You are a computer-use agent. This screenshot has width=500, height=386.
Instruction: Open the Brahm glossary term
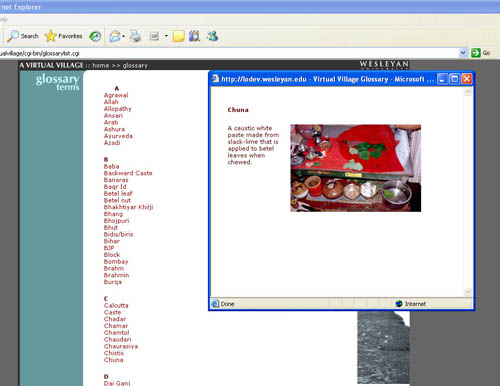click(114, 268)
